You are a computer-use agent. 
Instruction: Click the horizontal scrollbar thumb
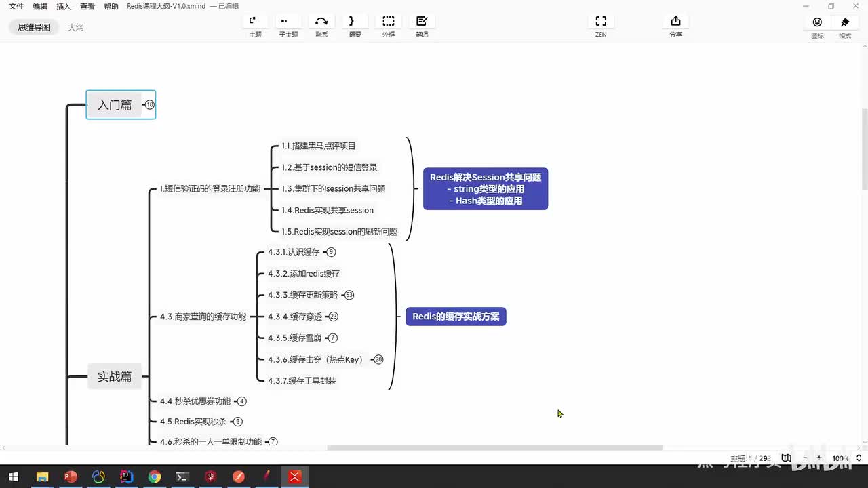(x=494, y=448)
